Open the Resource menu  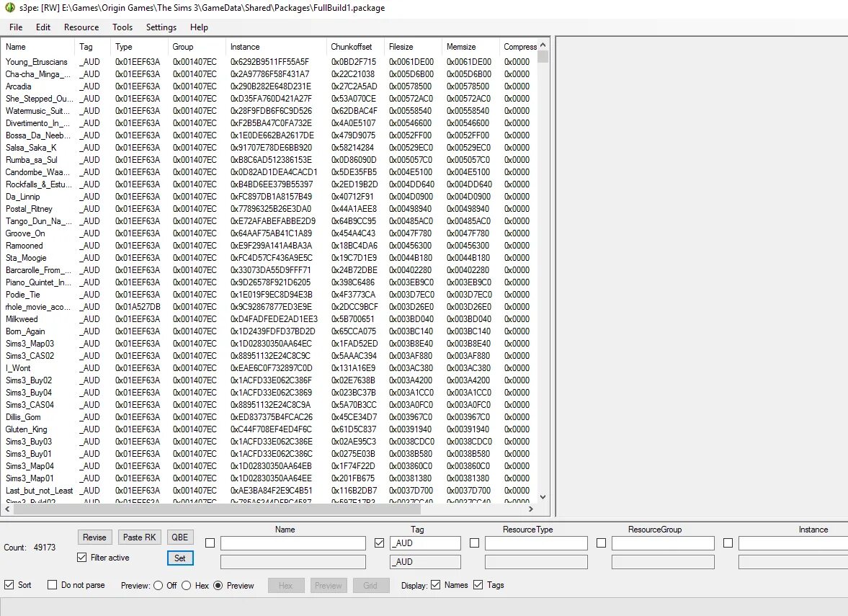click(x=81, y=27)
